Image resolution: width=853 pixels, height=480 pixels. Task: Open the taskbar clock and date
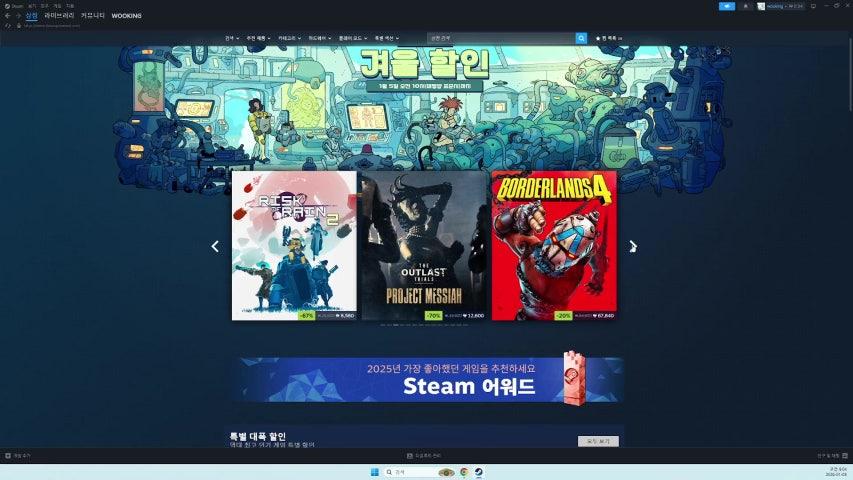[838, 472]
